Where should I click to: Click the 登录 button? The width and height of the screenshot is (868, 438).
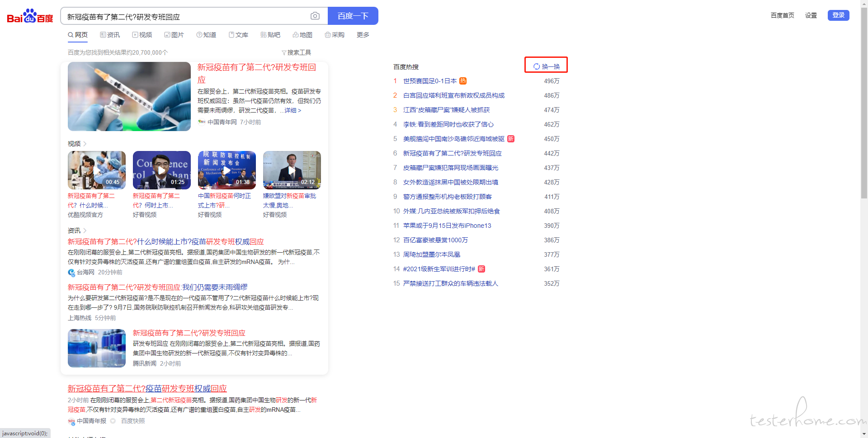click(x=839, y=15)
